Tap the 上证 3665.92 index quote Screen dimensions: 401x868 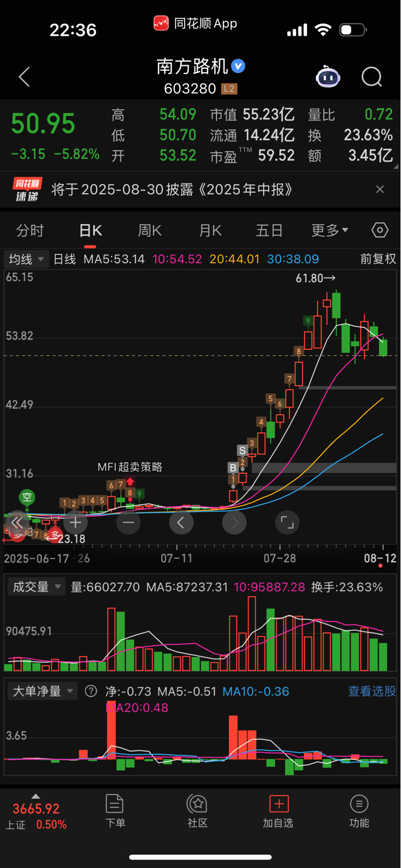[36, 816]
